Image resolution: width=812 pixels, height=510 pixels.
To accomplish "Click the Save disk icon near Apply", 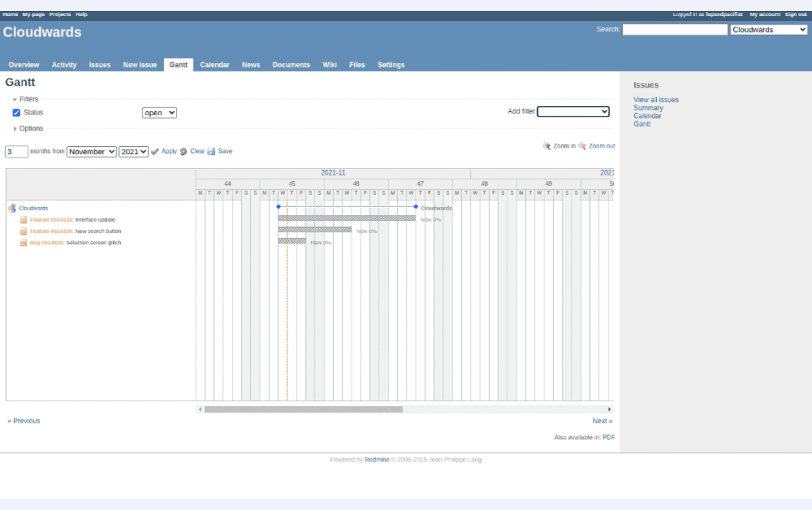I will point(212,151).
